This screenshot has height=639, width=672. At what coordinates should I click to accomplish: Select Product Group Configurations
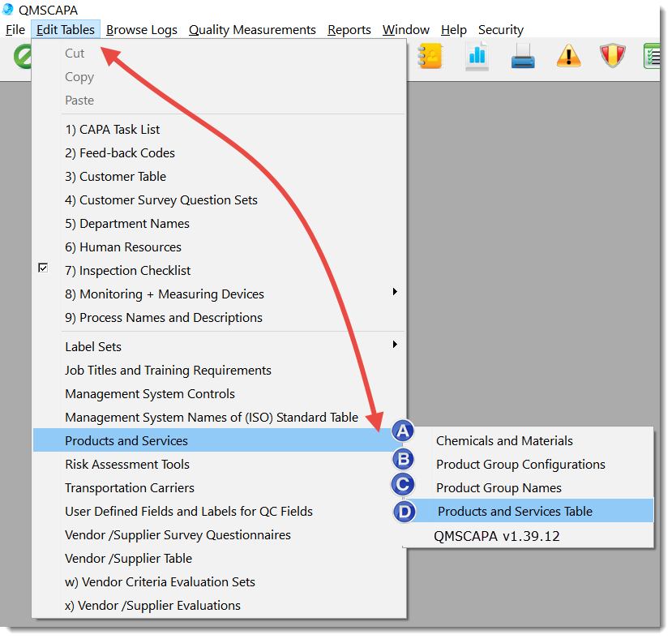[x=520, y=465]
